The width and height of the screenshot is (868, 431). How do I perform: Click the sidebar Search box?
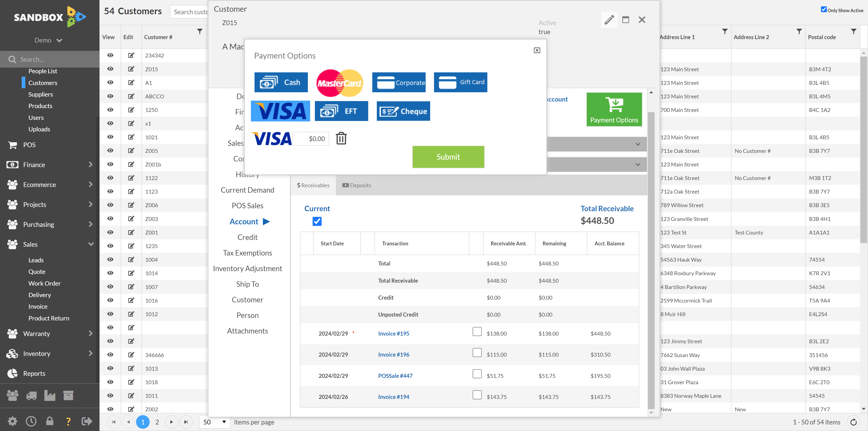[x=50, y=59]
